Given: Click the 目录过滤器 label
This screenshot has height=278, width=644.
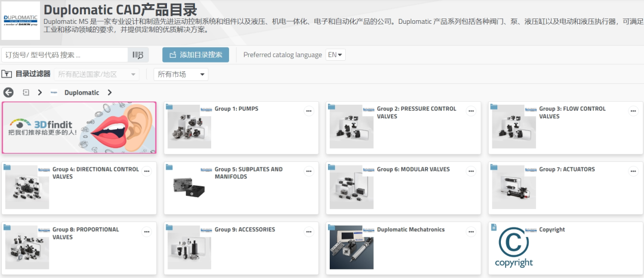Looking at the screenshot, I should pos(33,74).
